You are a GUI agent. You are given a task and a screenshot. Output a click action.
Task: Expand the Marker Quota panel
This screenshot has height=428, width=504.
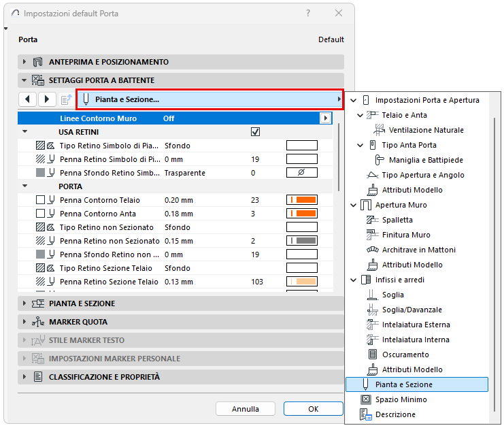[x=24, y=322]
